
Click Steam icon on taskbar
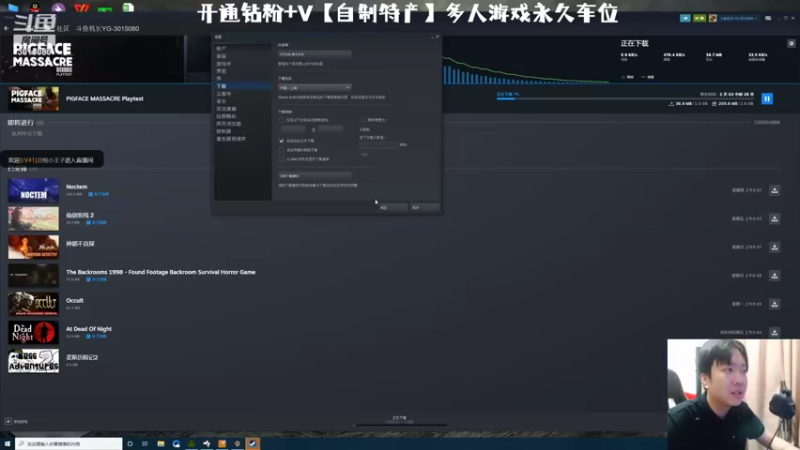(x=253, y=444)
